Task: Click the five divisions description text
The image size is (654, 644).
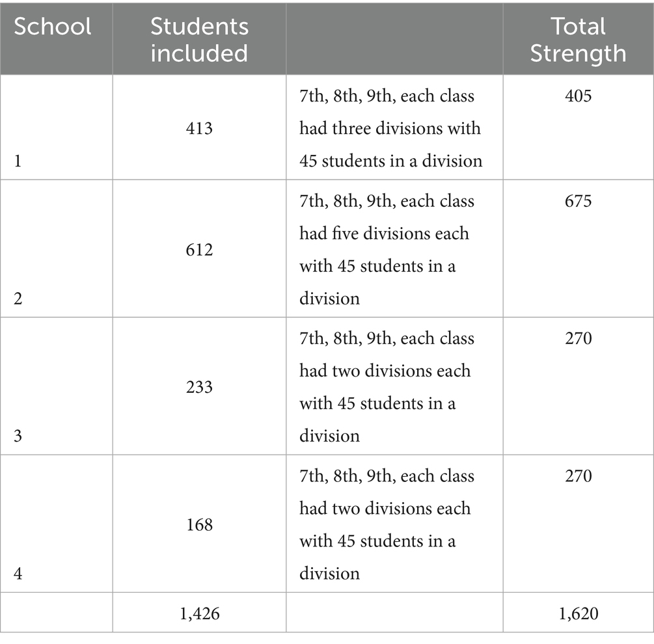Action: coord(387,250)
